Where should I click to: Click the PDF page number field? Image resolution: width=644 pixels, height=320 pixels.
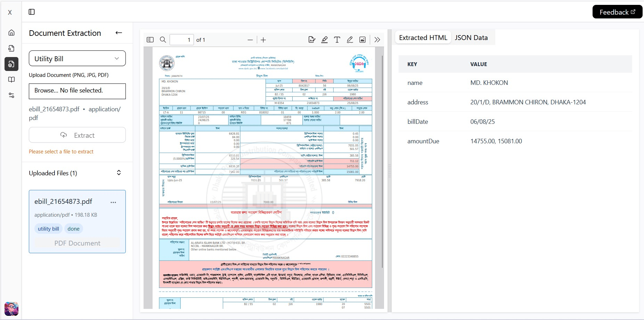(181, 40)
